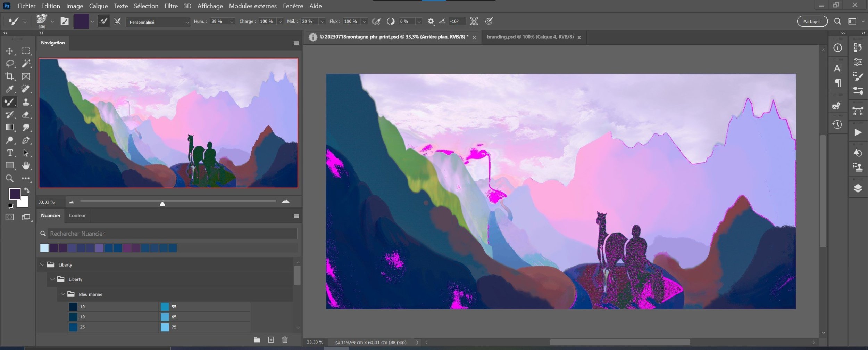Pick the Bleu marine 55 swatch
This screenshot has height=350, width=868.
(165, 307)
